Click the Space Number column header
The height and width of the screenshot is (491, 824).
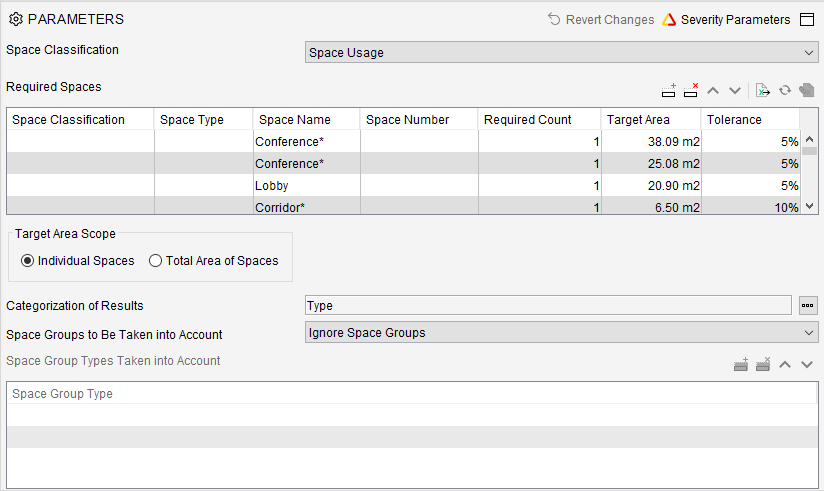coord(419,120)
